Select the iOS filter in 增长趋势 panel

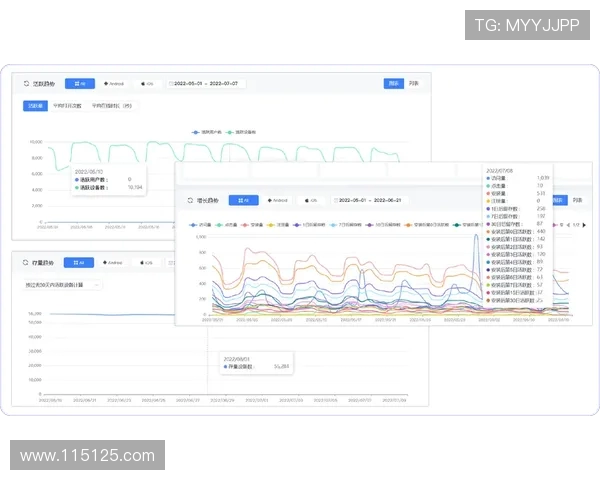pos(309,200)
